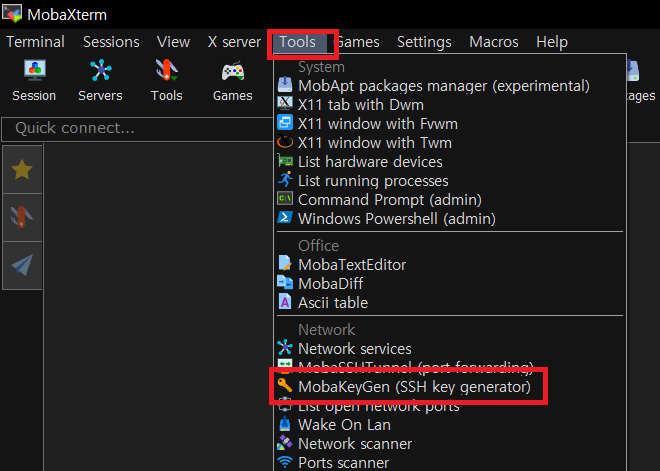Click the MobApt package icon
Image resolution: width=660 pixels, height=471 pixels.
[285, 85]
